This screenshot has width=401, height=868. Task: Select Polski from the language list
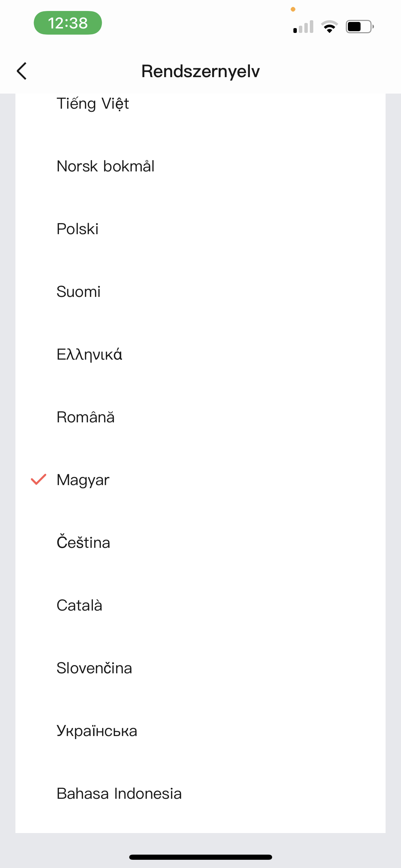78,229
